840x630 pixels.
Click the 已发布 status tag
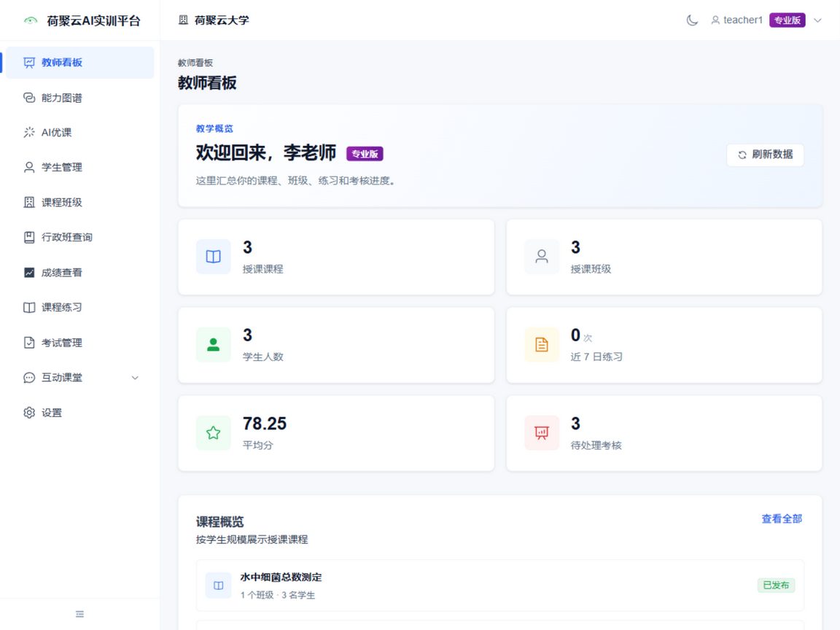pyautogui.click(x=776, y=585)
